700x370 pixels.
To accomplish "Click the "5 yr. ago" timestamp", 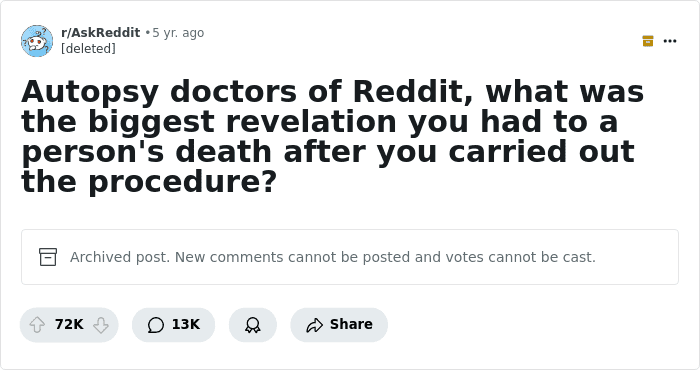I will (178, 33).
